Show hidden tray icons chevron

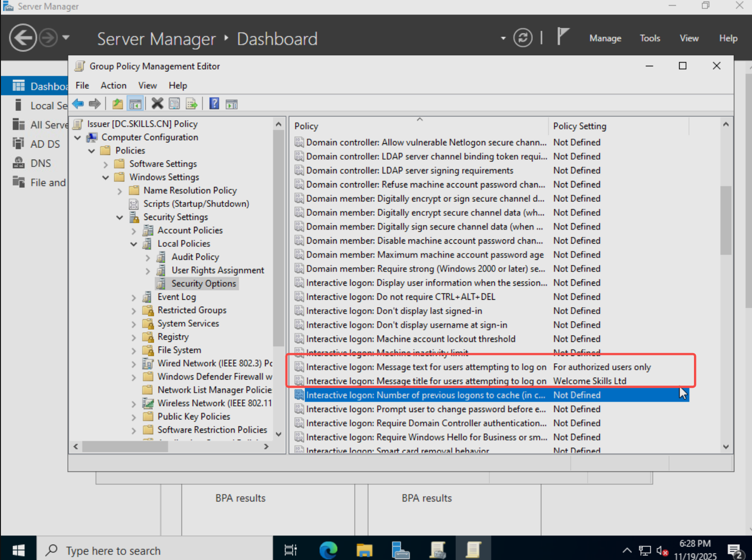(x=627, y=551)
